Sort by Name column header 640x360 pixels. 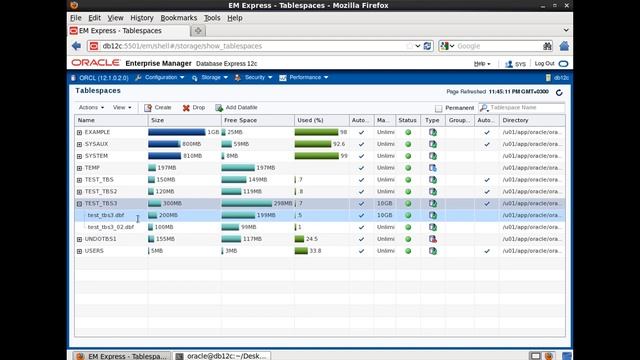click(111, 120)
